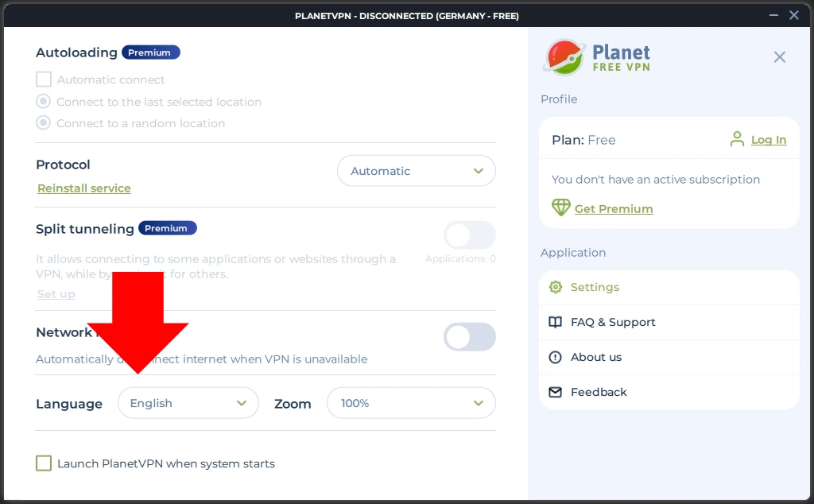
Task: Click the Get Premium link
Action: [x=614, y=208]
